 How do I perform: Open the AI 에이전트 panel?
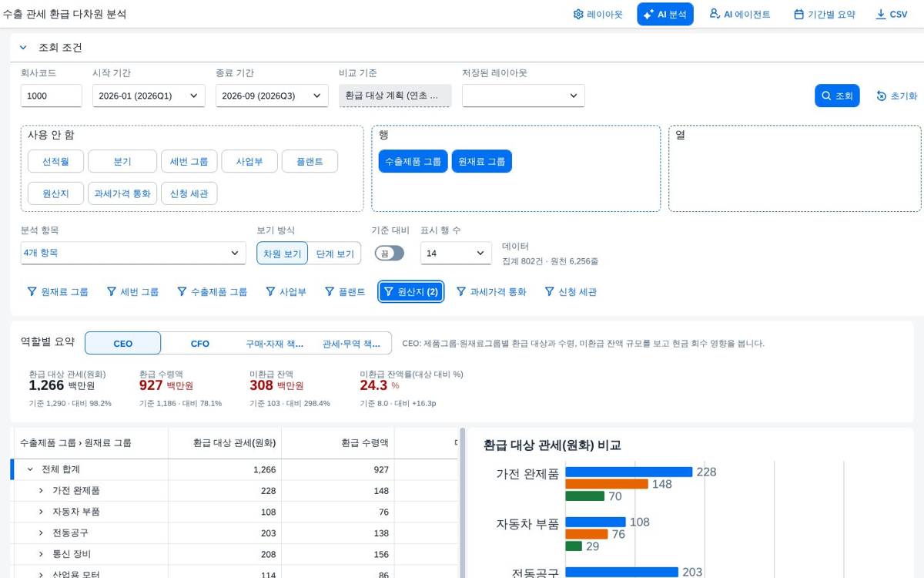point(739,14)
